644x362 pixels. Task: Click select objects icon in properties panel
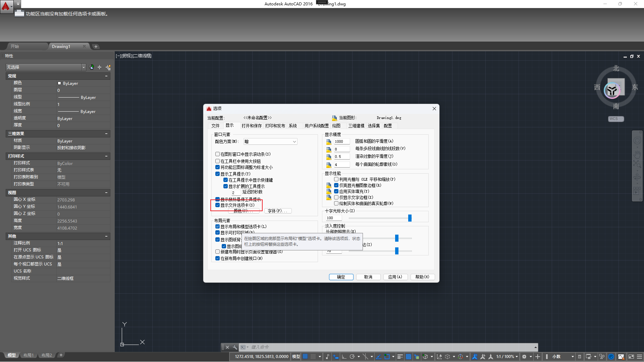tap(99, 67)
